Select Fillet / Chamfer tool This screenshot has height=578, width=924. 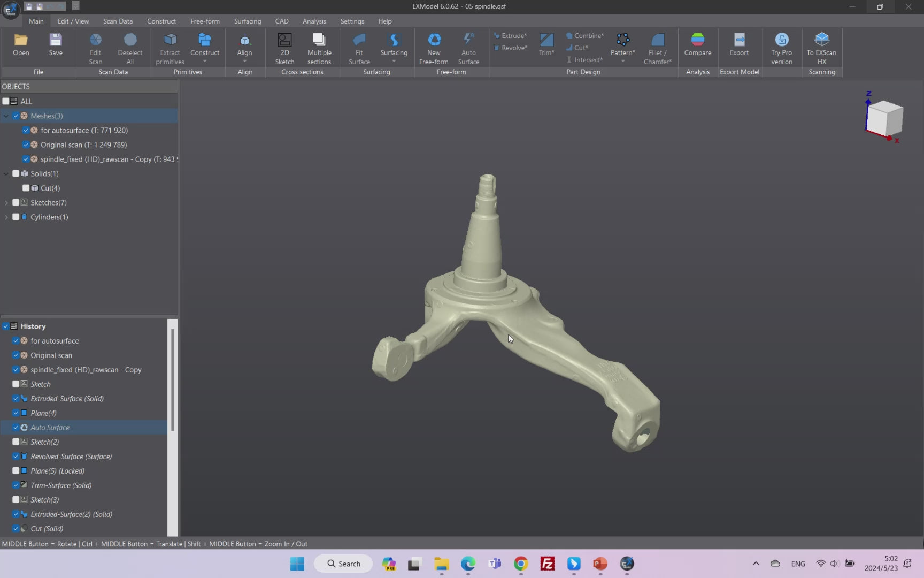click(x=658, y=49)
